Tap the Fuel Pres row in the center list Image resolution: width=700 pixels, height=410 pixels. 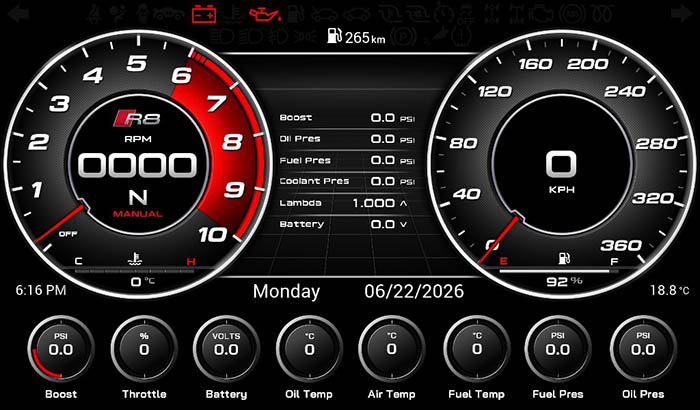347,160
